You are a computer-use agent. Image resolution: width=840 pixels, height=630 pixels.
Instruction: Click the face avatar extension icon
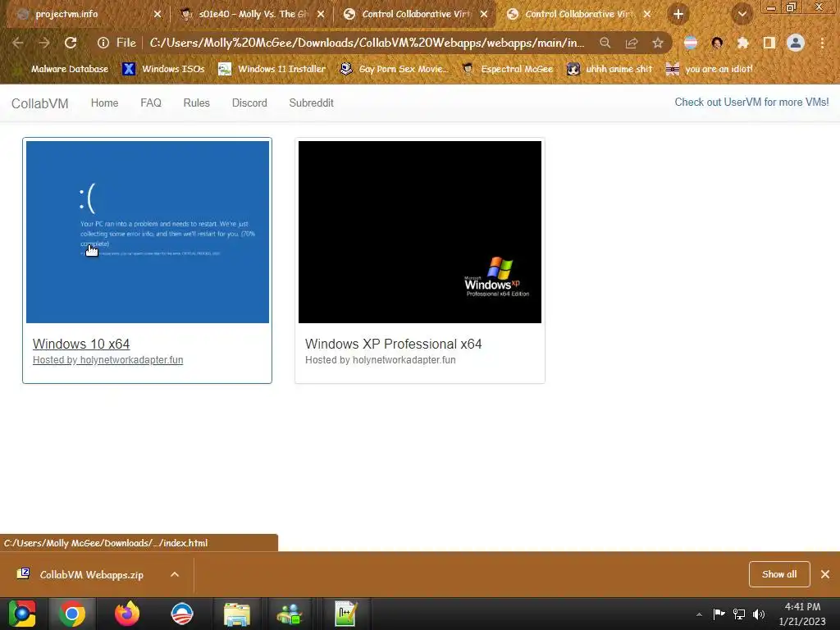tap(717, 43)
